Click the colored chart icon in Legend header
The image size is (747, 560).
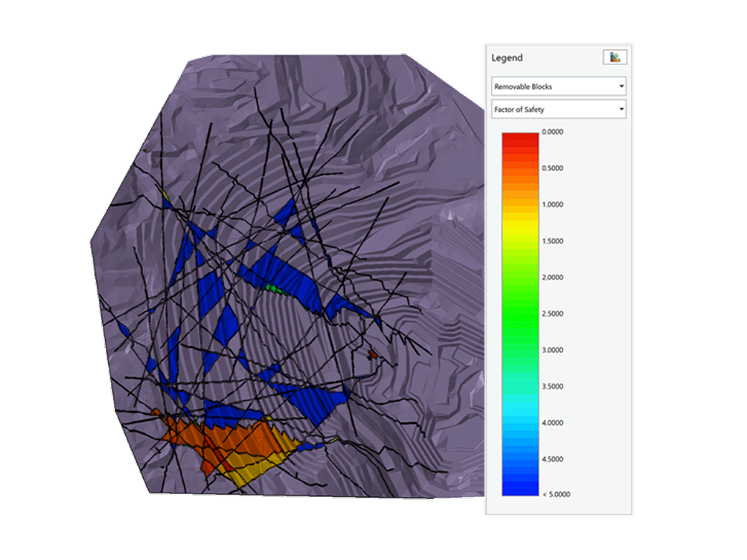point(615,57)
